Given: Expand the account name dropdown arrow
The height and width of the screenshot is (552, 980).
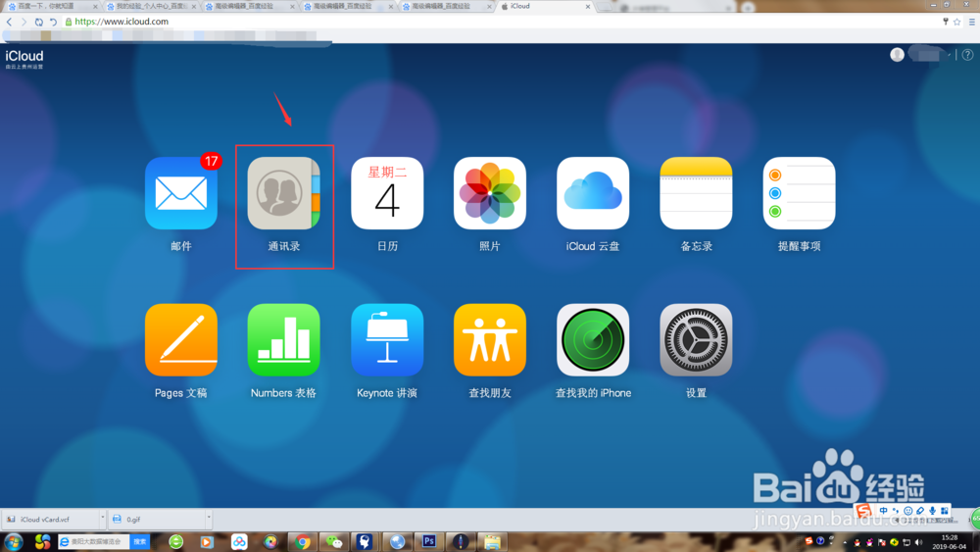Looking at the screenshot, I should 949,55.
